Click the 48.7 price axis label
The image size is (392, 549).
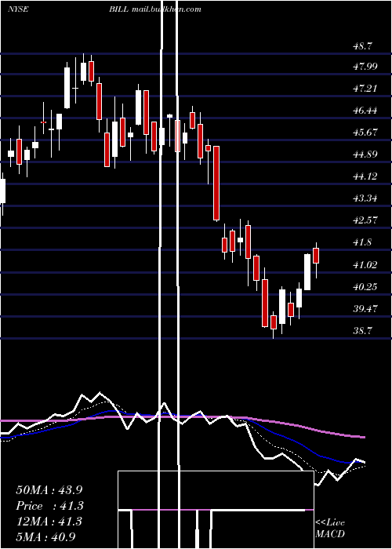point(362,45)
